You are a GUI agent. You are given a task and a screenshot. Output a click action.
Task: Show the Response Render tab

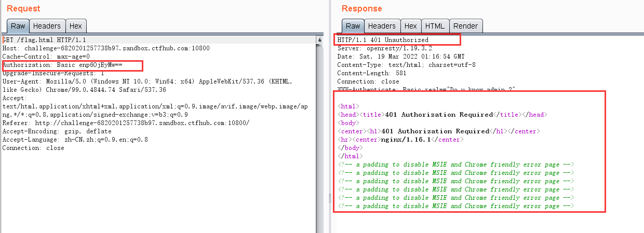pyautogui.click(x=465, y=26)
